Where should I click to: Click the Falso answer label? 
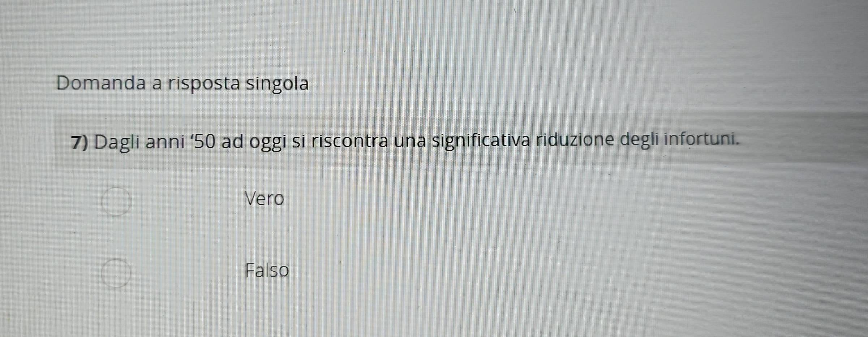(267, 270)
